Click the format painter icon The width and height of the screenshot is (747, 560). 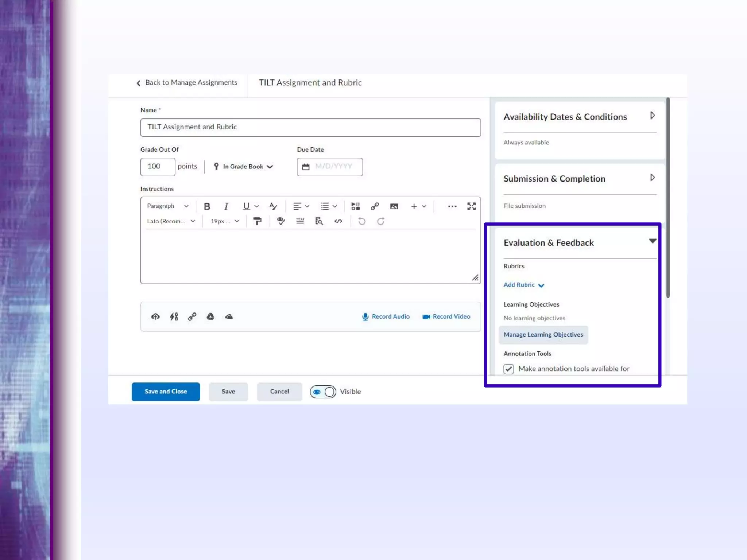tap(258, 221)
